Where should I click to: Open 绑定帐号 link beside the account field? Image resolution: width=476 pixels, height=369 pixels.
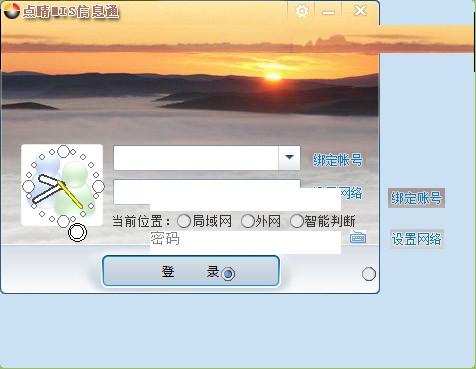(x=337, y=160)
